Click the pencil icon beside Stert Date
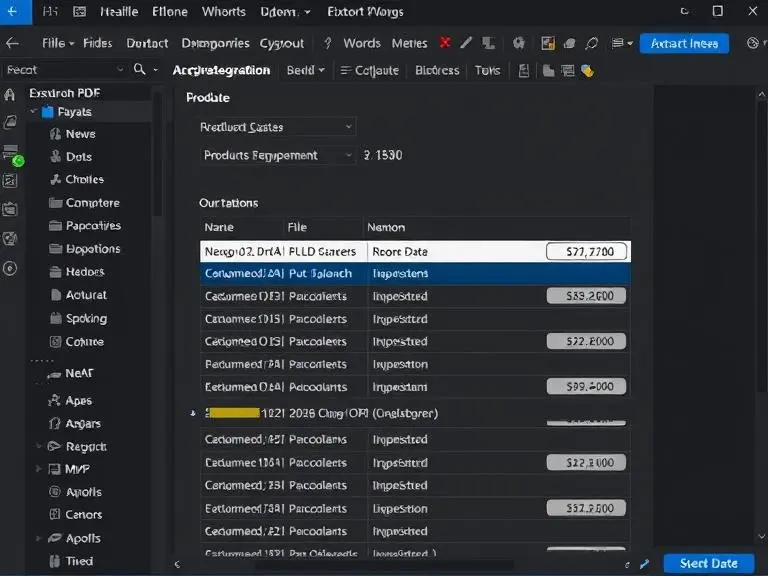 coord(645,564)
